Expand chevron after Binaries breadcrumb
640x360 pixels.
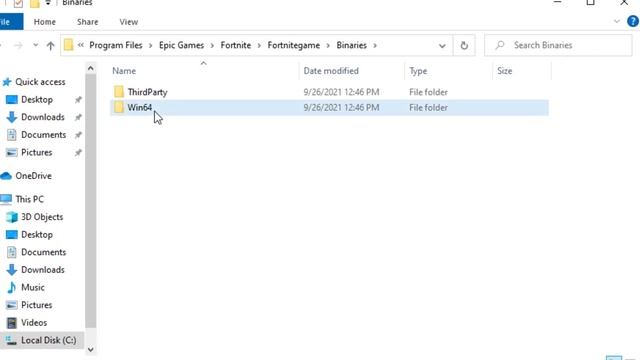click(375, 45)
